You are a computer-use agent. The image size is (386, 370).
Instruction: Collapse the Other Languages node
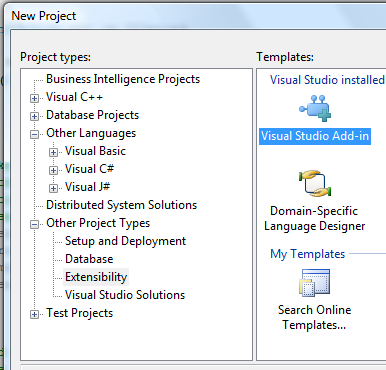(34, 134)
